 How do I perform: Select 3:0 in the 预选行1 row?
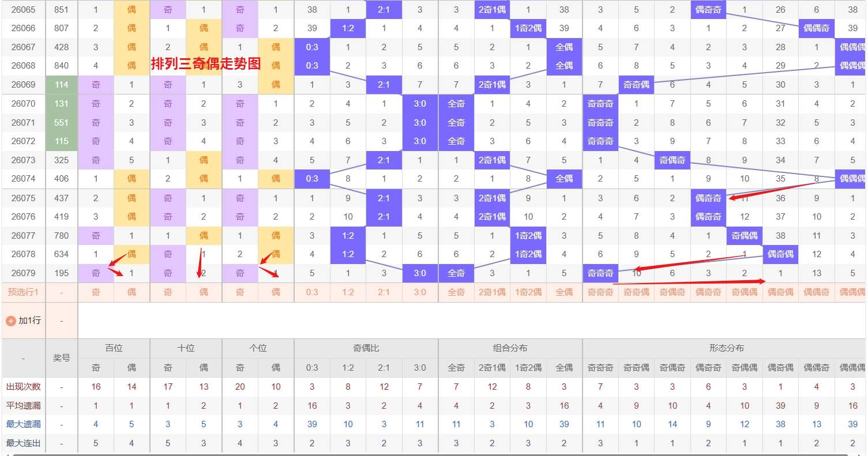pos(420,292)
